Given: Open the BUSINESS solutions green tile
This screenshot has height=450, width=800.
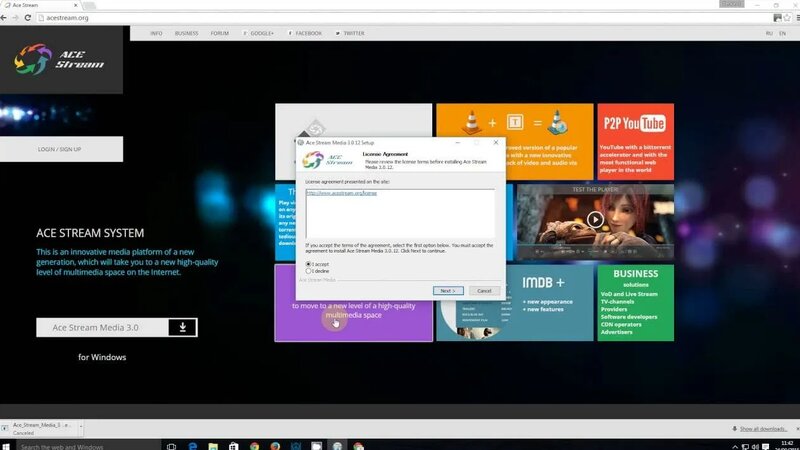Looking at the screenshot, I should click(x=635, y=303).
